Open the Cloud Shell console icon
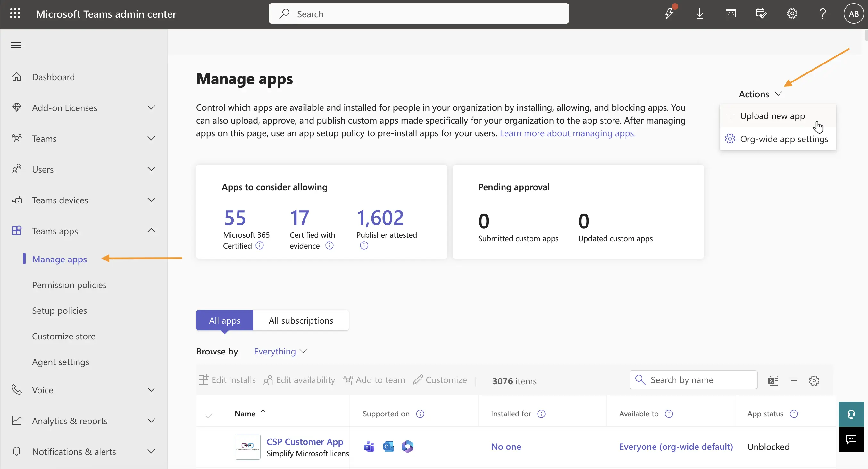The image size is (868, 469). point(730,13)
